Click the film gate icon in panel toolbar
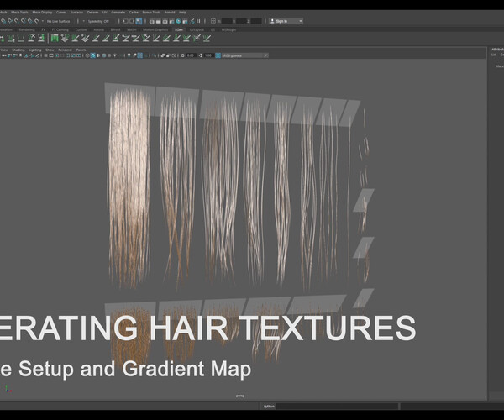This screenshot has height=420, width=504. click(x=51, y=55)
